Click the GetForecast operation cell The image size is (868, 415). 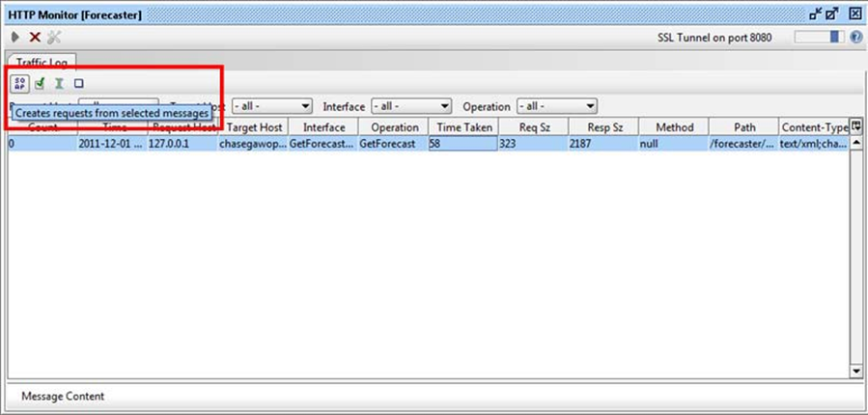(394, 144)
